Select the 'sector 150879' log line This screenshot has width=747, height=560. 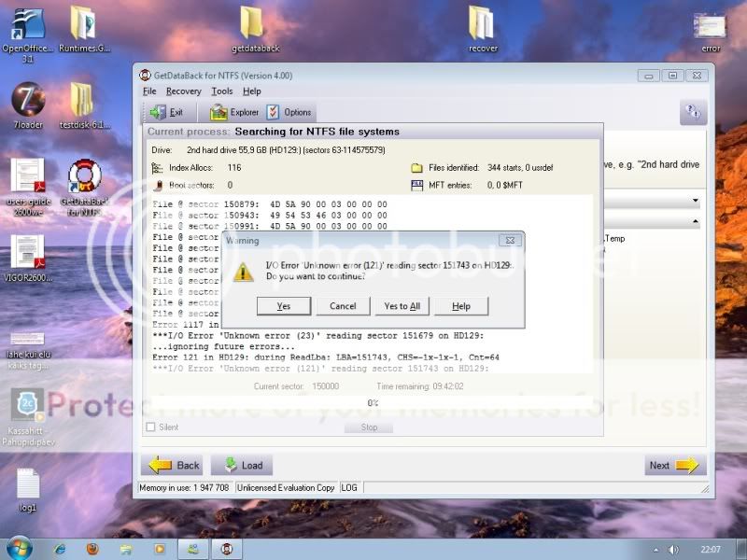(270, 204)
